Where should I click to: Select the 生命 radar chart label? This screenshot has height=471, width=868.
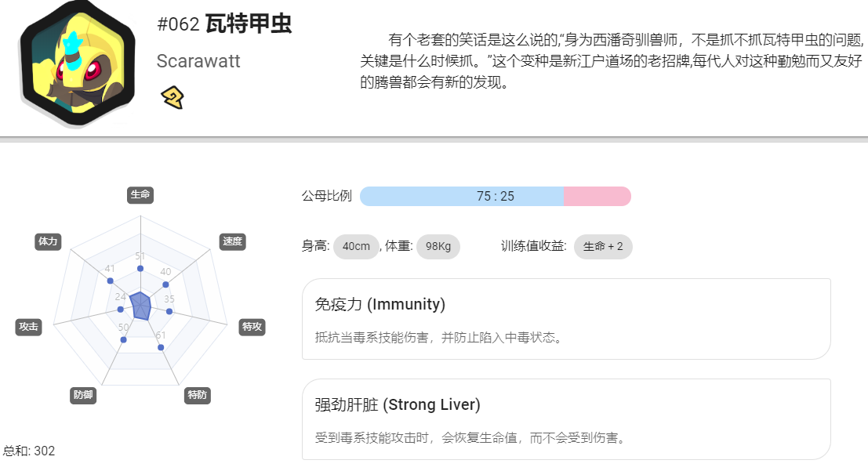[140, 195]
